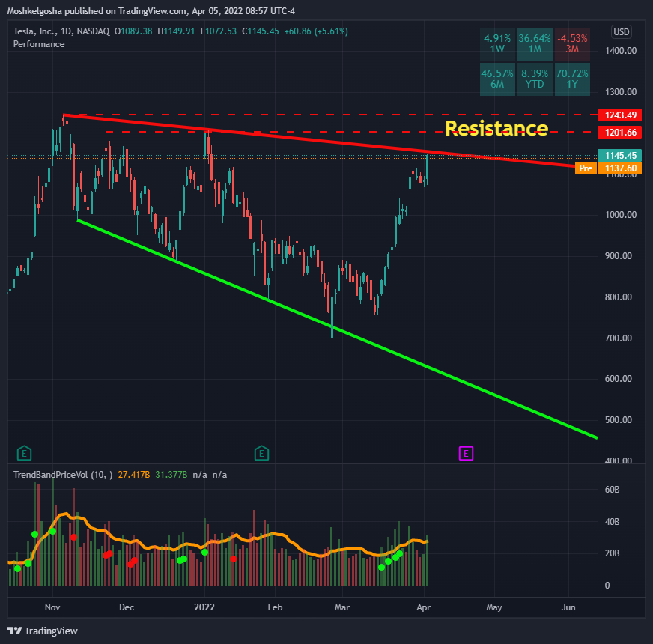
Task: Click the 1D interval in the chart title
Action: 66,31
